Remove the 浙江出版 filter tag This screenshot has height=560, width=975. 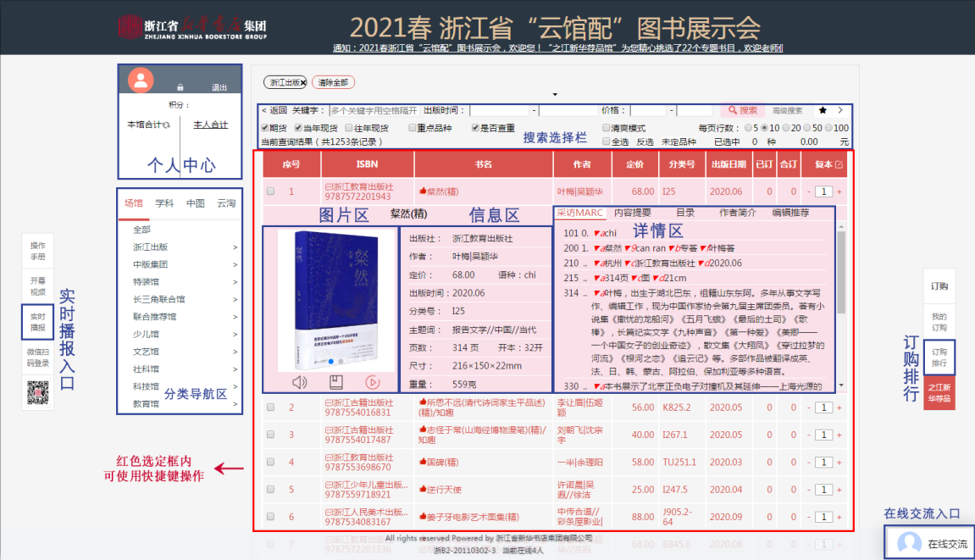(x=303, y=83)
